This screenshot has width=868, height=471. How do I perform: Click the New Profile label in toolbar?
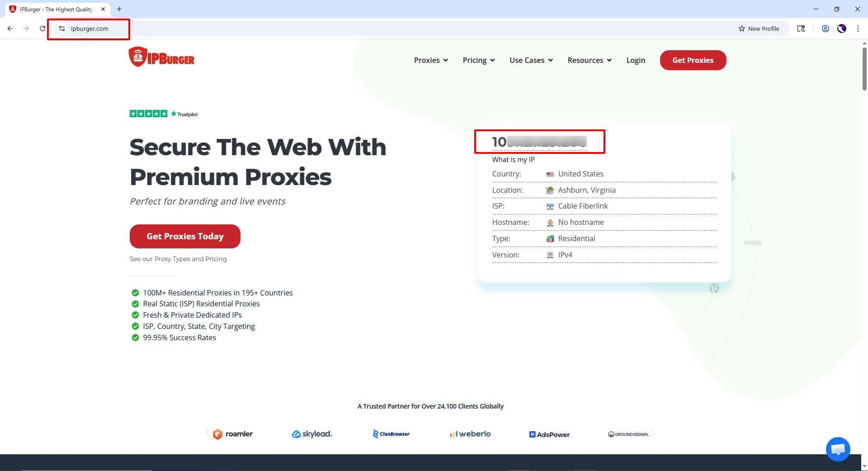(x=764, y=29)
